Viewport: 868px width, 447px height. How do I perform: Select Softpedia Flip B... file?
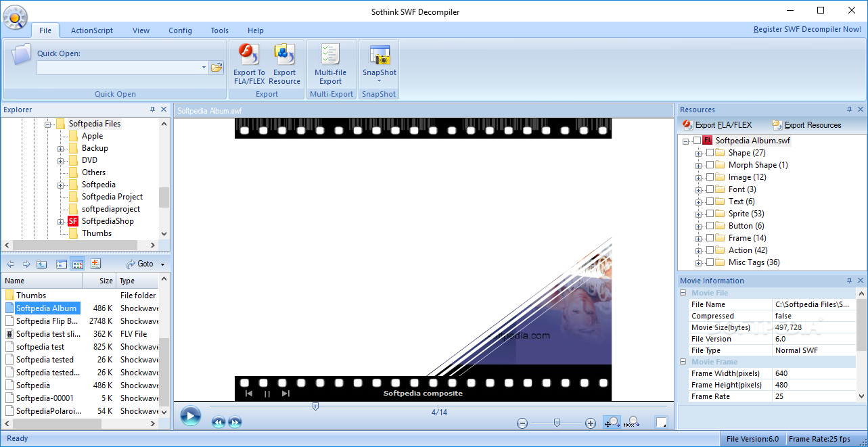pyautogui.click(x=47, y=321)
